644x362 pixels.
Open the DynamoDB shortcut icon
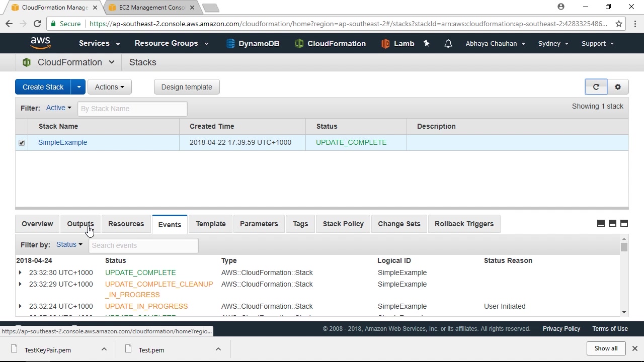(230, 44)
